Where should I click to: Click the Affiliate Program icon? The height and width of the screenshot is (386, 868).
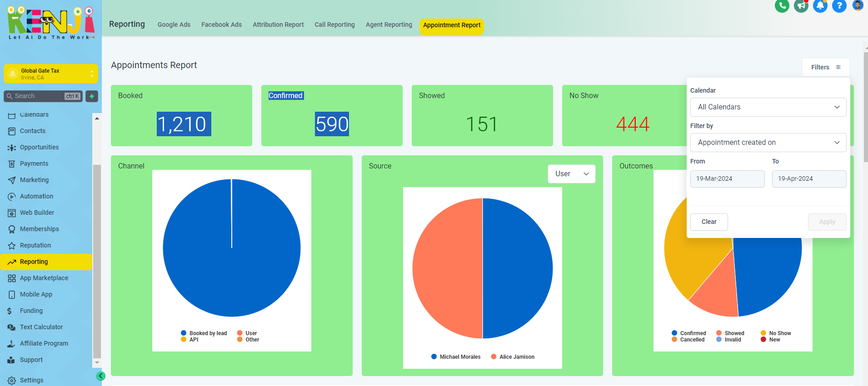[x=11, y=344]
